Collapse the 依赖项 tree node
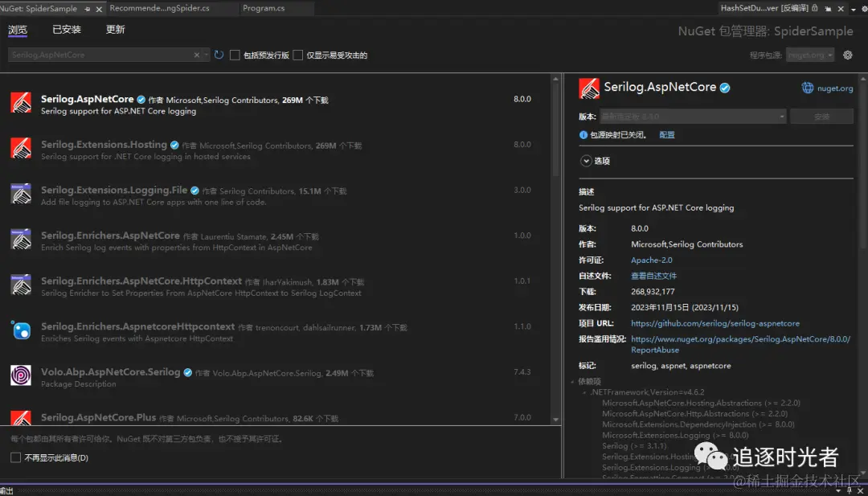The image size is (868, 496). point(572,381)
